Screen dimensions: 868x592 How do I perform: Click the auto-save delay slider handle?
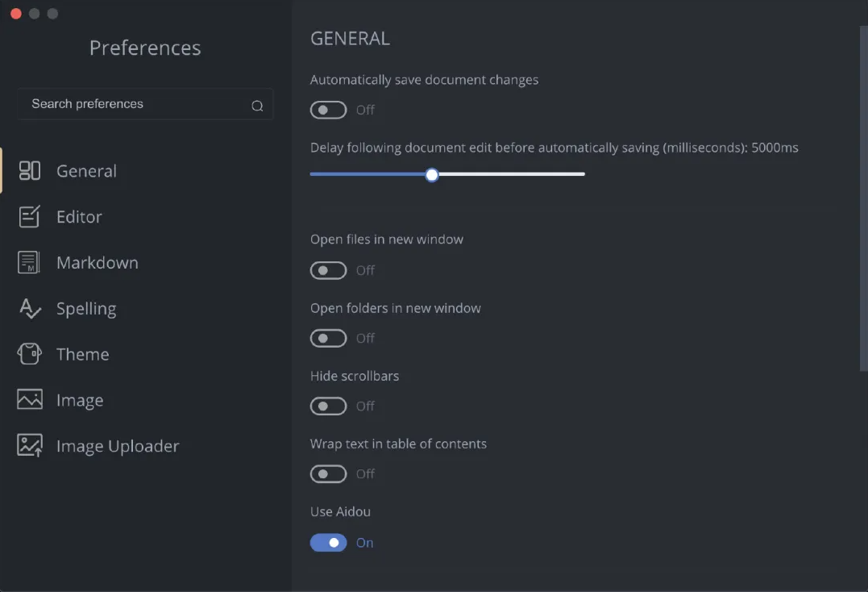click(432, 174)
